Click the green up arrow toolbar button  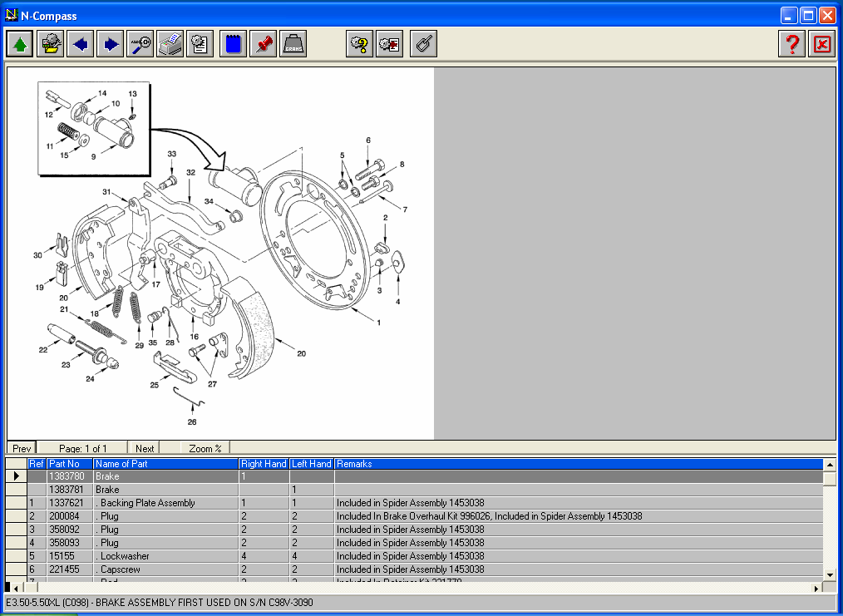[x=20, y=43]
